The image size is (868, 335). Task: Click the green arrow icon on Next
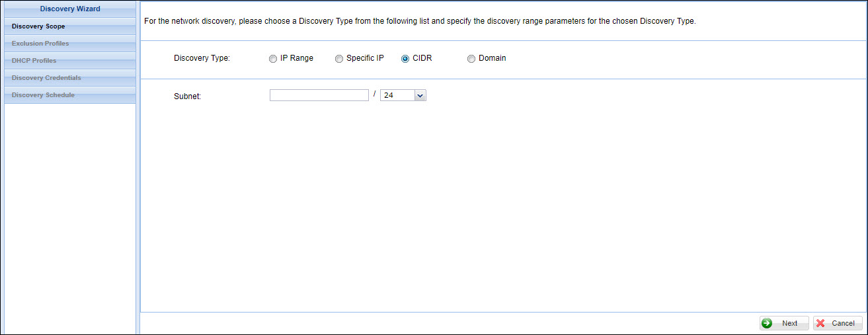click(767, 323)
